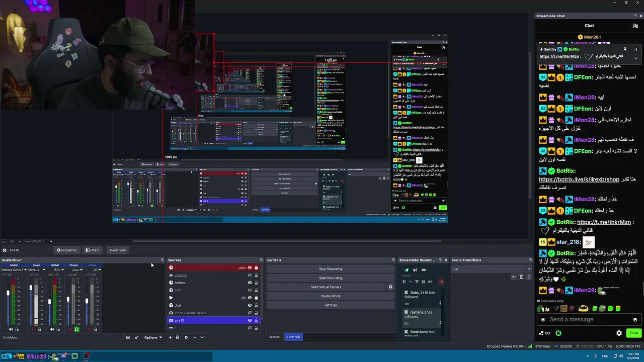This screenshot has width=644, height=362.
Task: Adjust the Desktop Audio 2 volume fader
Action: [x=8, y=294]
